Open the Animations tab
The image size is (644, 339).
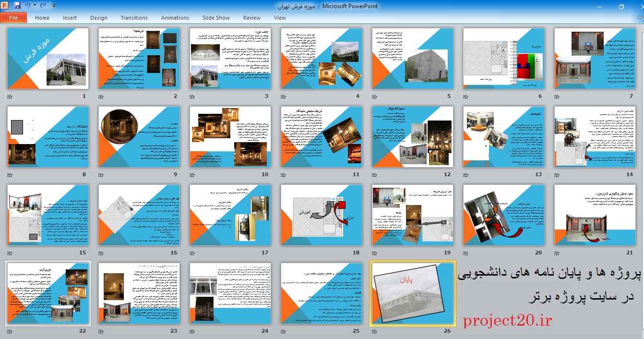(175, 18)
